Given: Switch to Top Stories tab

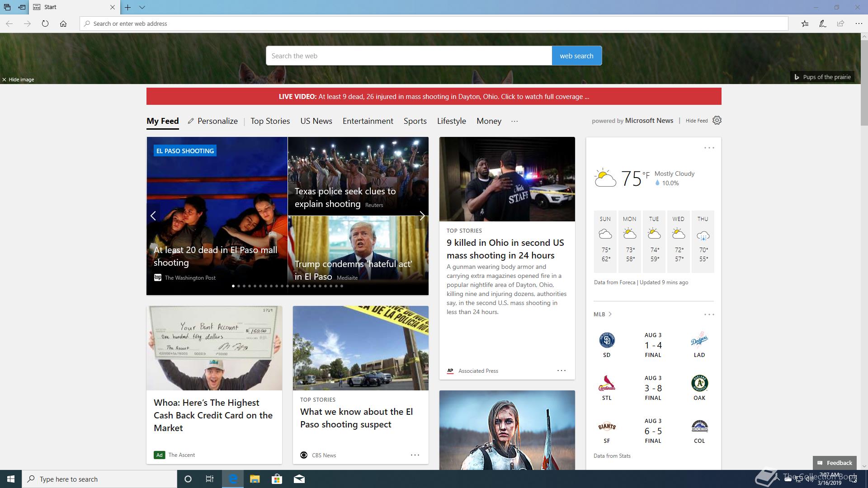Looking at the screenshot, I should 270,121.
